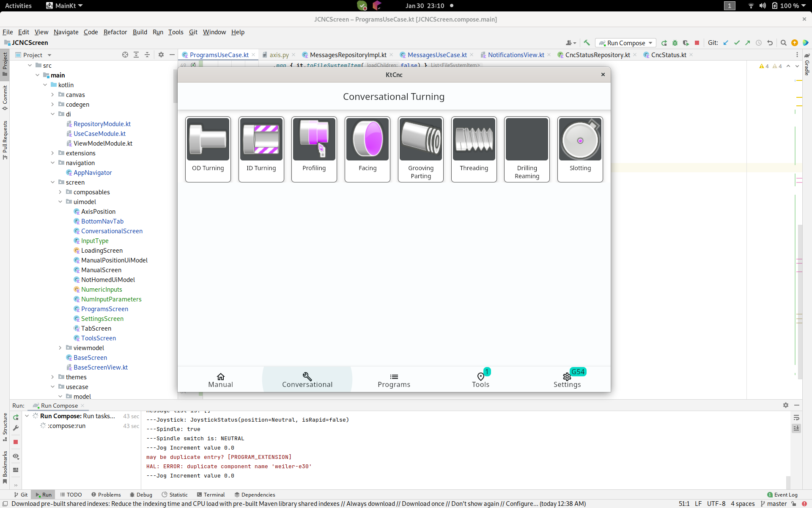812x508 pixels.
Task: Collapse all in Project panel
Action: tap(147, 55)
